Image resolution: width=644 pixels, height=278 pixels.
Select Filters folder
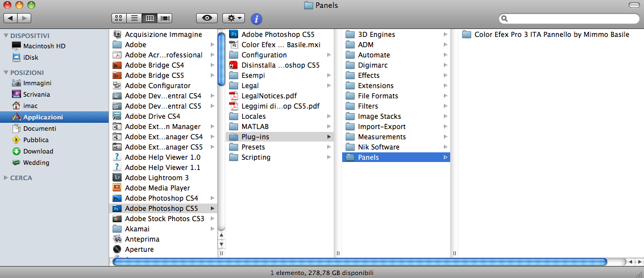(x=396, y=106)
